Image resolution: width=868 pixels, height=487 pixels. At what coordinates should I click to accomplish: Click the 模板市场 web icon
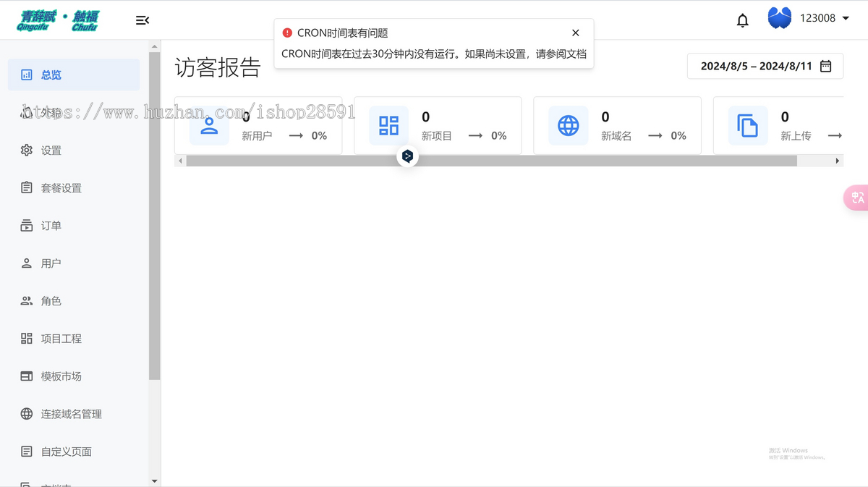pyautogui.click(x=27, y=376)
